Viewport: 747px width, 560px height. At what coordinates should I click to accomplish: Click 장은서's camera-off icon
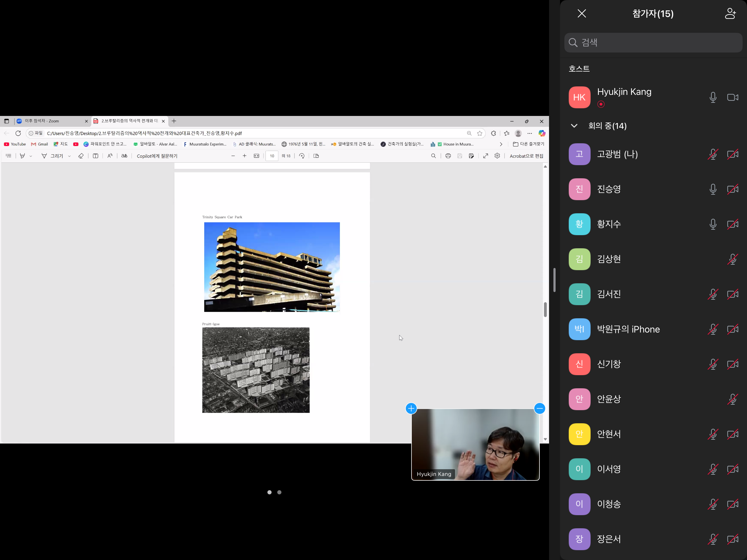pyautogui.click(x=733, y=539)
